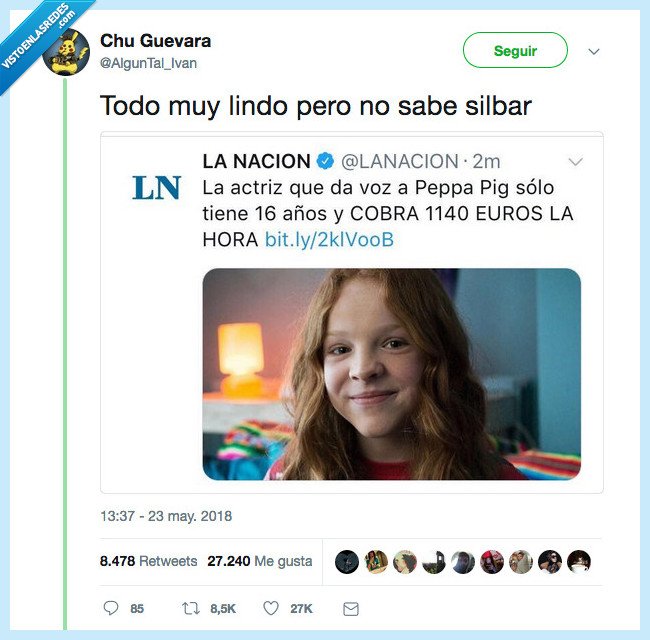Retweet using the arrows icon
Image resolution: width=650 pixels, height=640 pixels.
pyautogui.click(x=191, y=608)
